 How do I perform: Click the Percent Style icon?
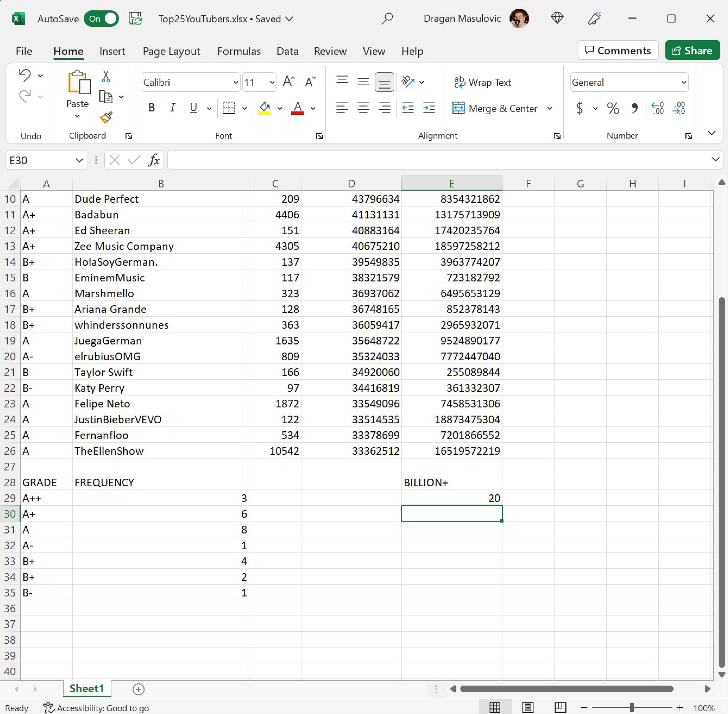613,108
